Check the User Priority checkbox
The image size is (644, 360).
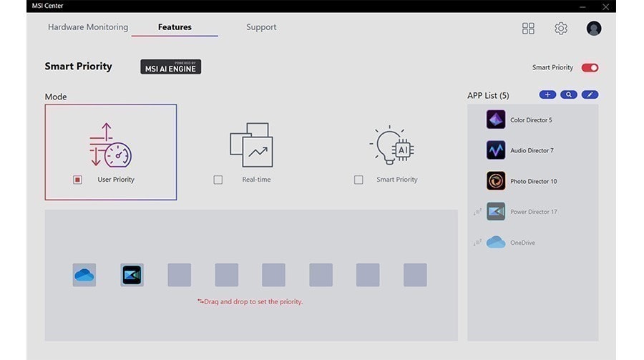click(77, 180)
